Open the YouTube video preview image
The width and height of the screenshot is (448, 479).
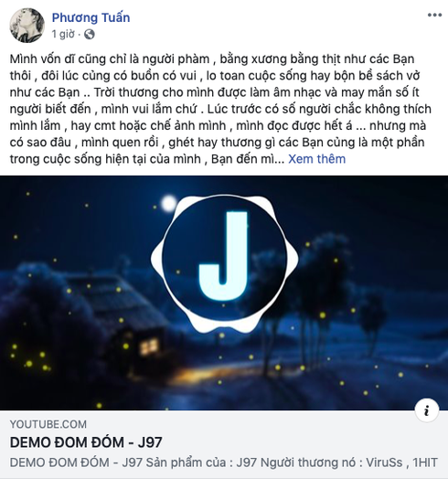(224, 293)
